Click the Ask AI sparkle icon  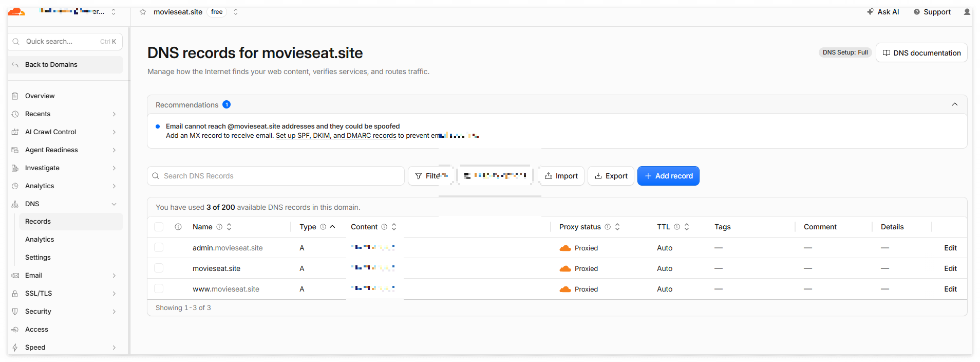click(870, 11)
